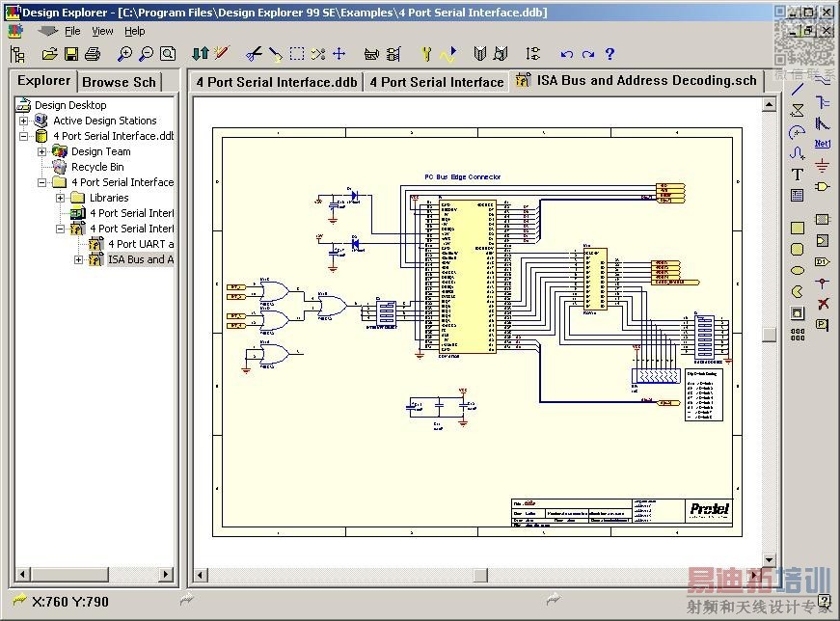The image size is (840, 621).
Task: Click the wrench tool icon
Action: pyautogui.click(x=426, y=54)
